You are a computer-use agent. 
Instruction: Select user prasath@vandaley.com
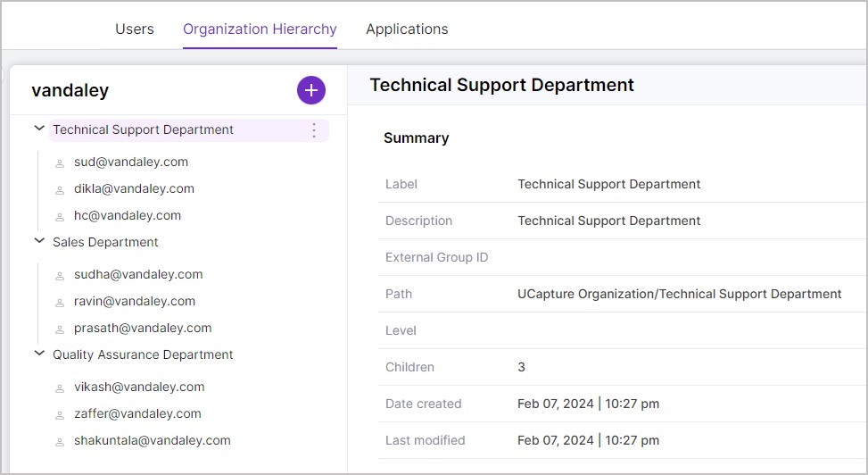(143, 328)
